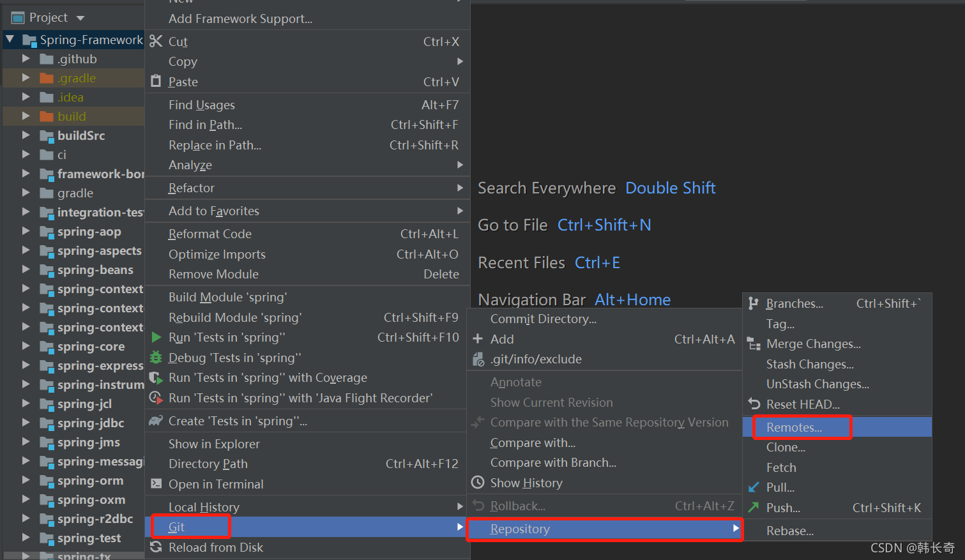
Task: Expand the spring-core module
Action: (26, 346)
